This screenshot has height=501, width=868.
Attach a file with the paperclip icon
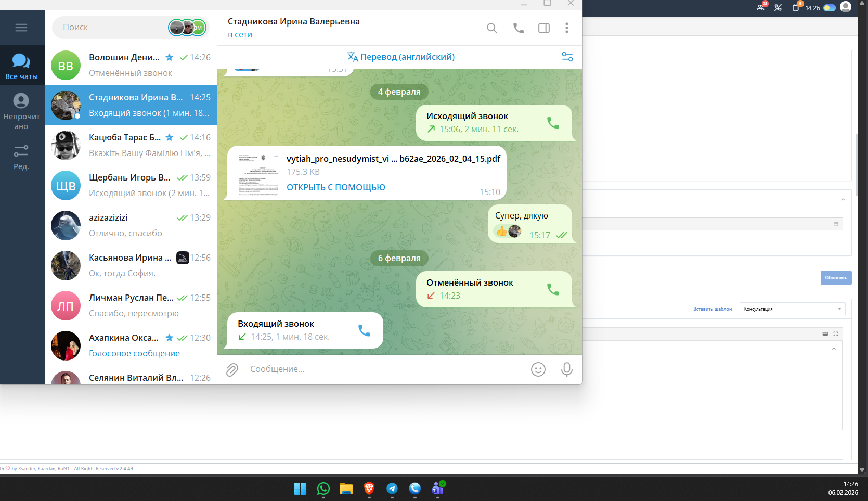coord(232,369)
